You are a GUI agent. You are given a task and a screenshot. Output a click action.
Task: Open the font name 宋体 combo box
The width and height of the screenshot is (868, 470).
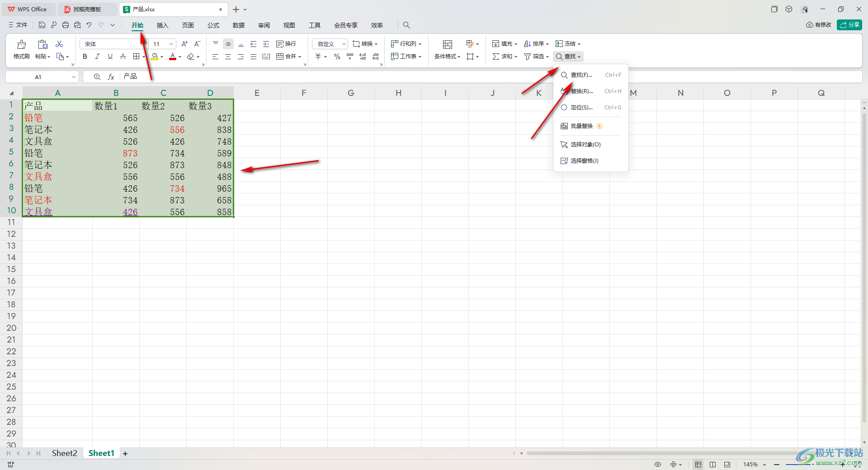pos(113,44)
